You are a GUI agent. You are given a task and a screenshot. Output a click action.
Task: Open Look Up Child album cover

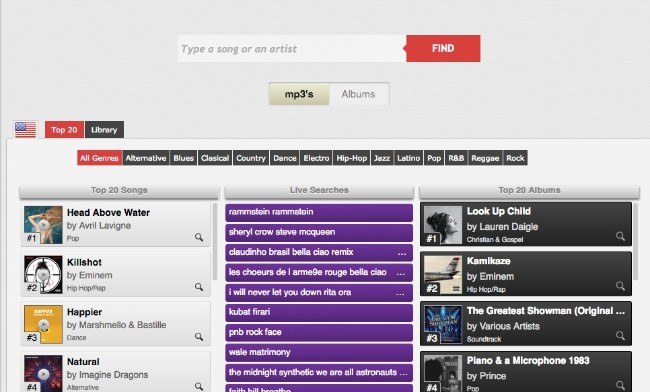click(443, 225)
